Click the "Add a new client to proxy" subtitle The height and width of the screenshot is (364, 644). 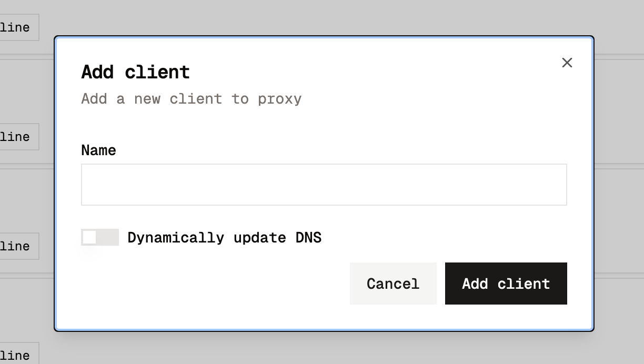pyautogui.click(x=191, y=99)
